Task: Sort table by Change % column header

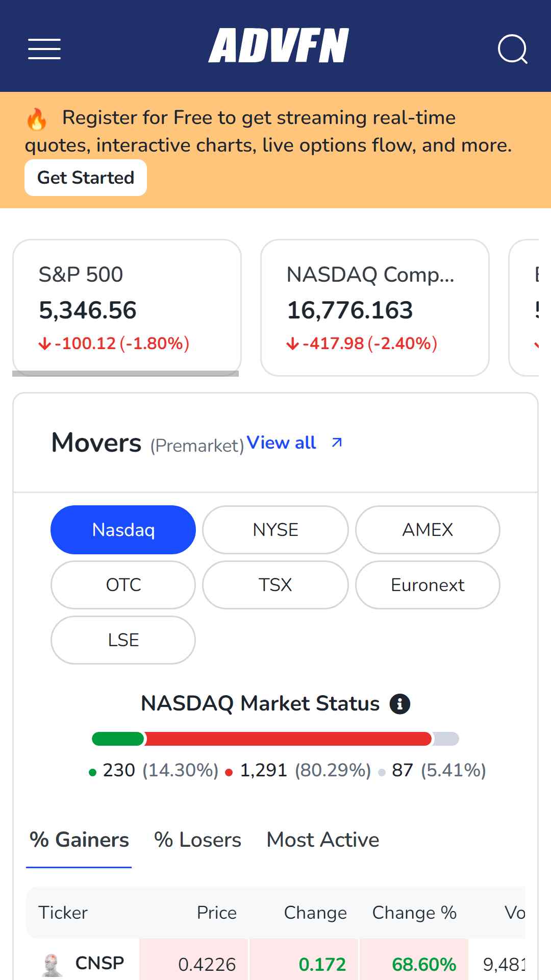Action: tap(414, 913)
